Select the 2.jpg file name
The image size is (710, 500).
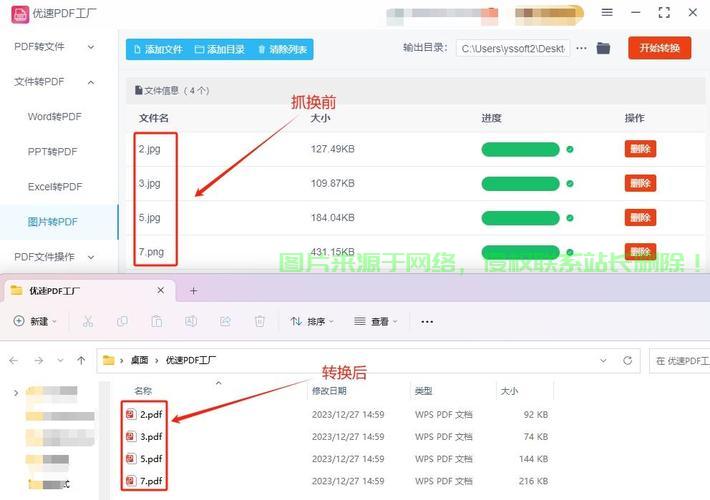point(149,149)
